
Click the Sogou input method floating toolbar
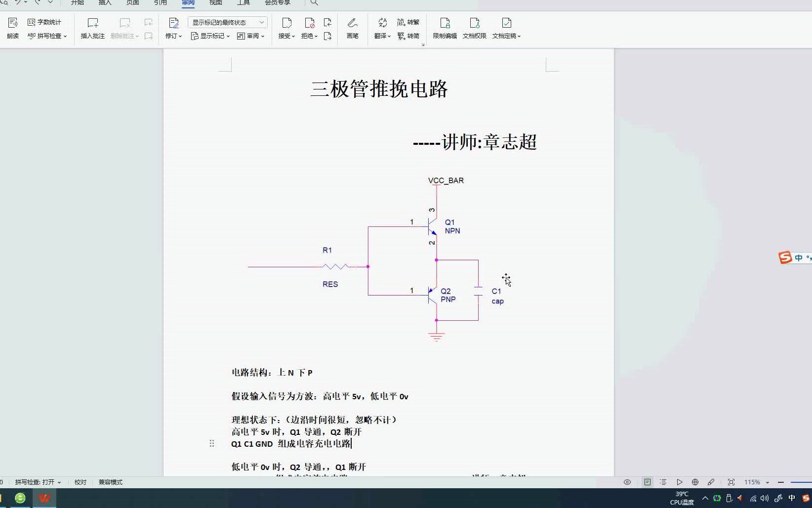(795, 257)
